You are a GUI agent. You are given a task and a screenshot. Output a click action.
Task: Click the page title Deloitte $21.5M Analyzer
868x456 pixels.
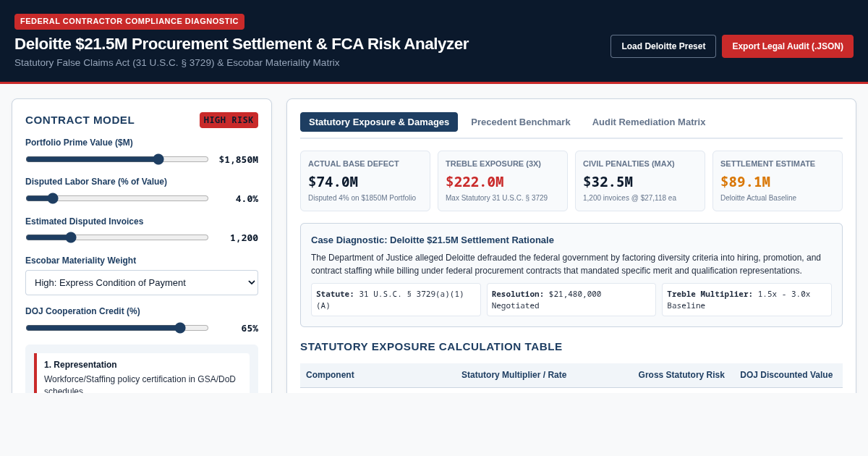(x=242, y=44)
